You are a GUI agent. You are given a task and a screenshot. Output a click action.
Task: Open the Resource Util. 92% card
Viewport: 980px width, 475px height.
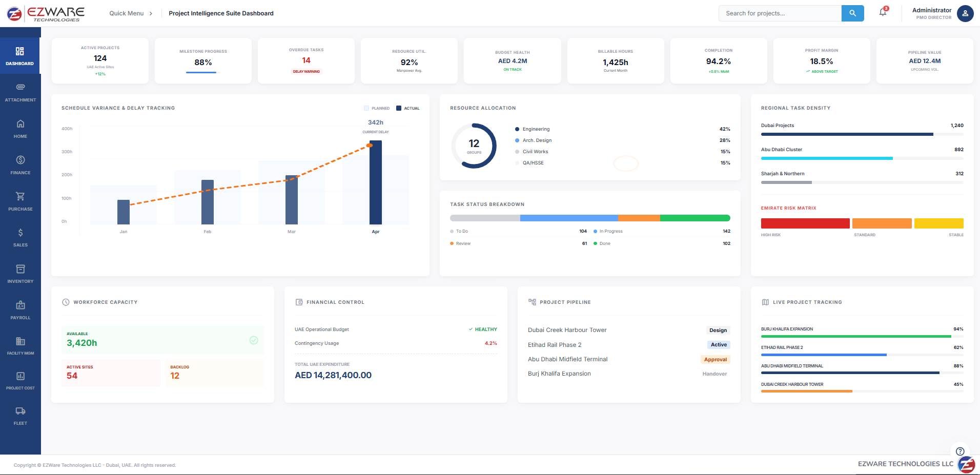point(410,60)
